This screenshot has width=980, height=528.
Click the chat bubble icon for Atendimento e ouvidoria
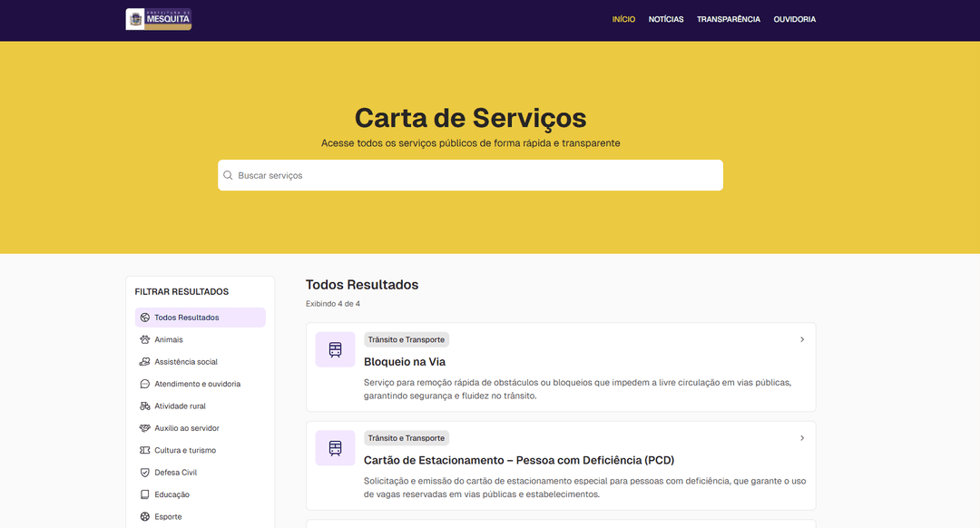pos(145,384)
